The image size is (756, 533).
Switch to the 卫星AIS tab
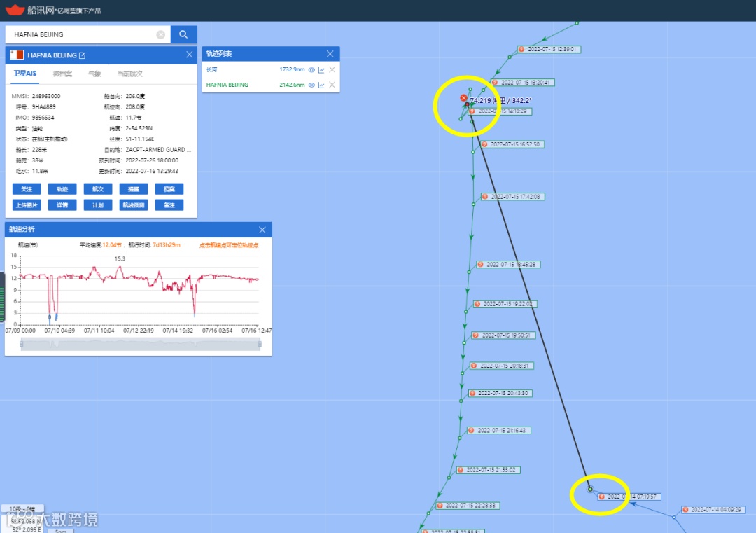tap(25, 74)
